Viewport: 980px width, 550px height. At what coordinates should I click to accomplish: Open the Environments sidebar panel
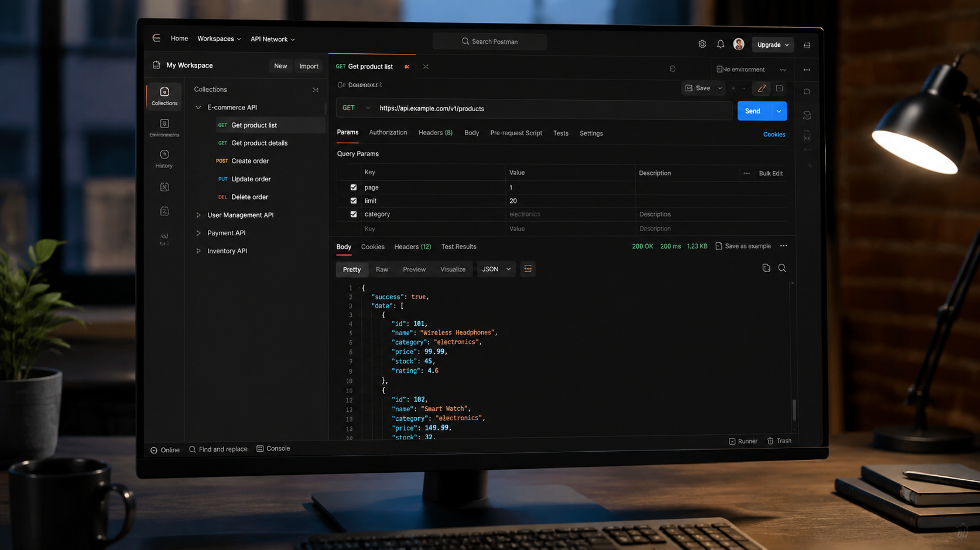(x=165, y=128)
